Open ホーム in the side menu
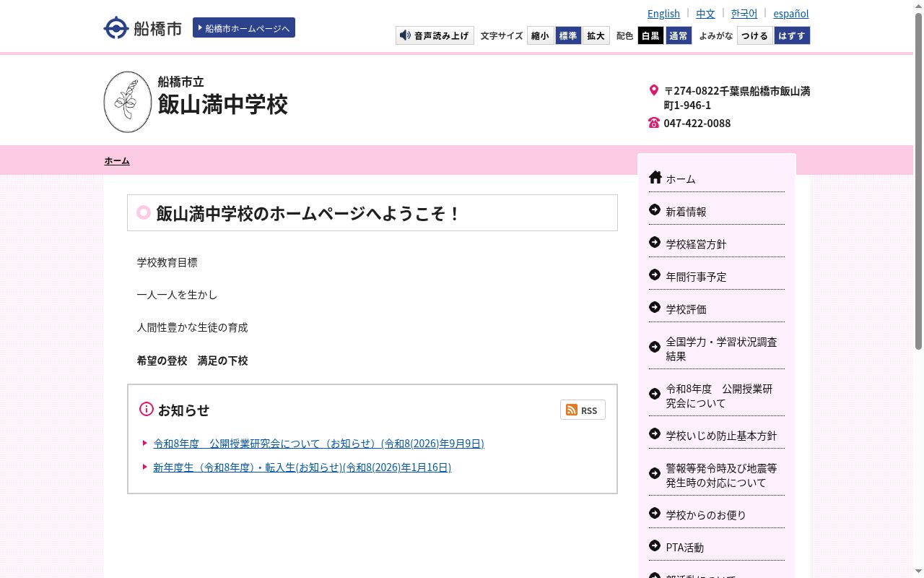This screenshot has width=924, height=578. [x=681, y=178]
